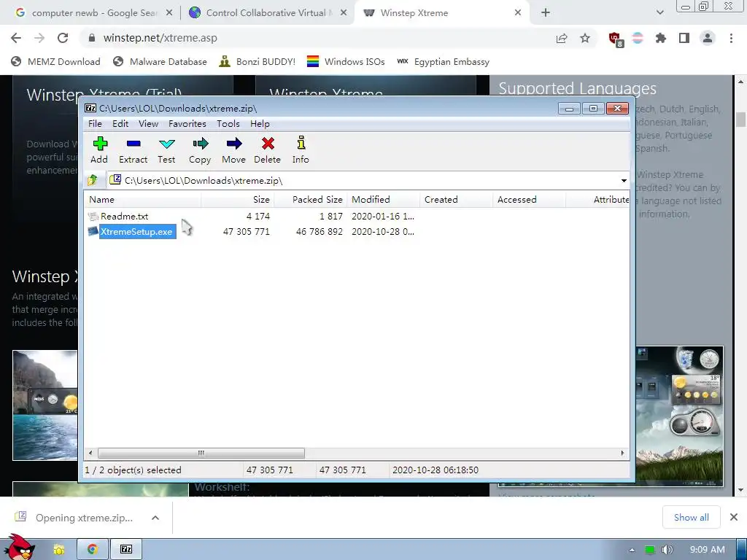Click the path field in 7-Zip
The image size is (747, 560).
[362, 181]
